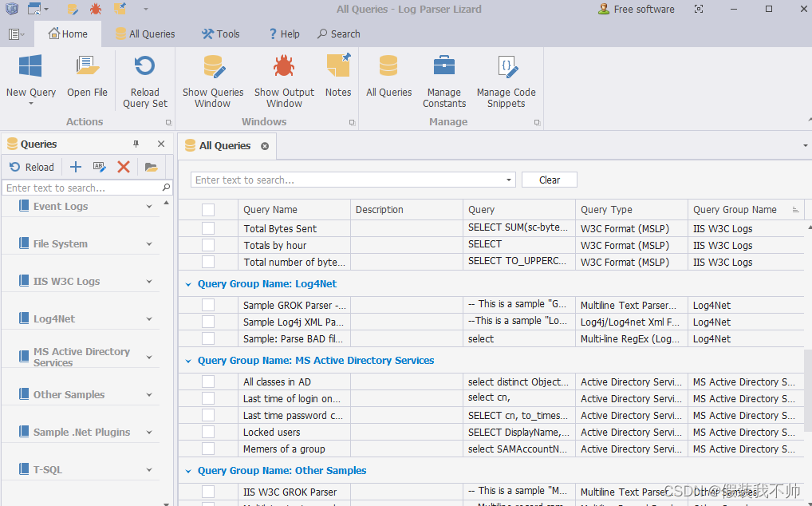This screenshot has height=506, width=812.
Task: Close the Queries side panel
Action: coord(161,144)
